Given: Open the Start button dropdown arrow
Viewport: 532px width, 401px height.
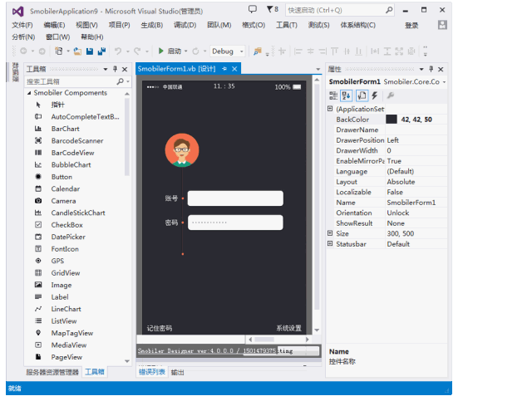Looking at the screenshot, I should tap(186, 51).
